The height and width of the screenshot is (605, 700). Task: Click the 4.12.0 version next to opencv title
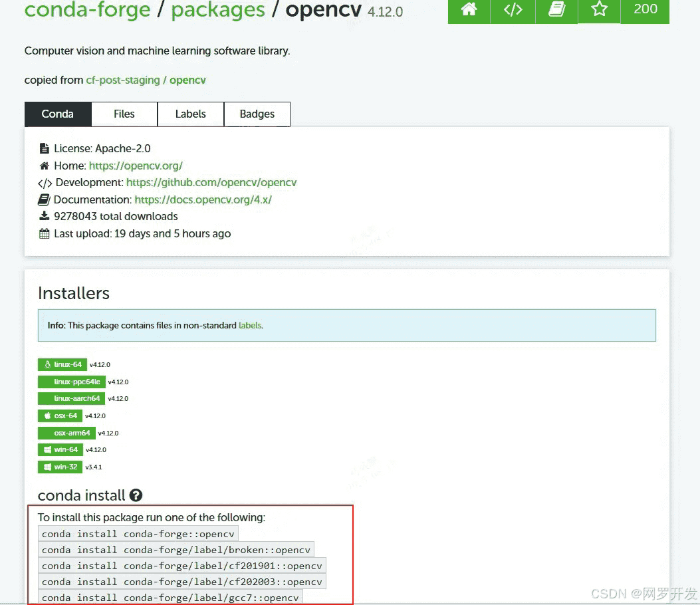[386, 11]
